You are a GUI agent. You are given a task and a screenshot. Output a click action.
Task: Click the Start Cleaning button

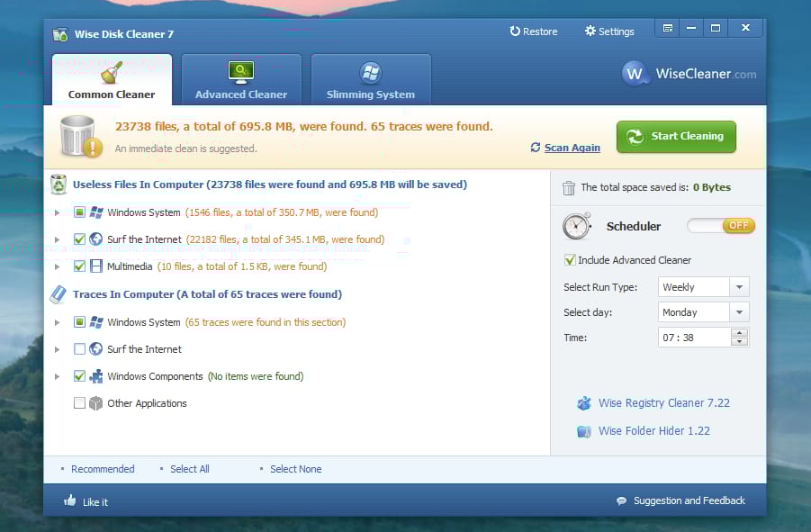coord(676,137)
